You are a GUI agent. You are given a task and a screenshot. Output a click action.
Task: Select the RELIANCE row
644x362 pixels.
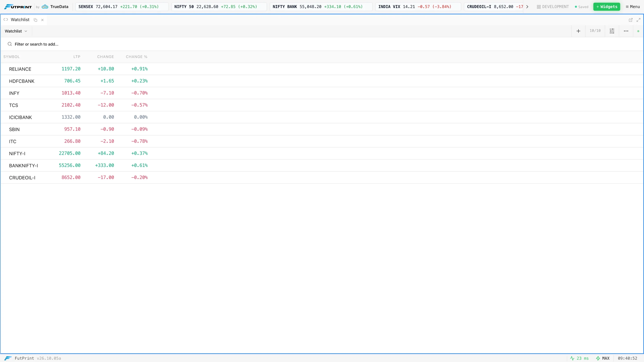coord(322,69)
